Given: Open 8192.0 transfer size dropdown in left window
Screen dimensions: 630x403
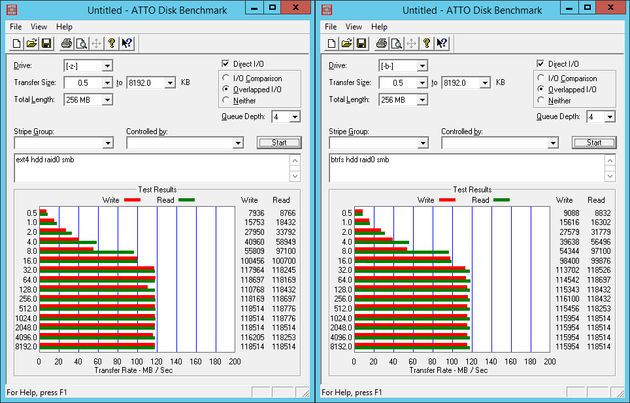Looking at the screenshot, I should [170, 83].
